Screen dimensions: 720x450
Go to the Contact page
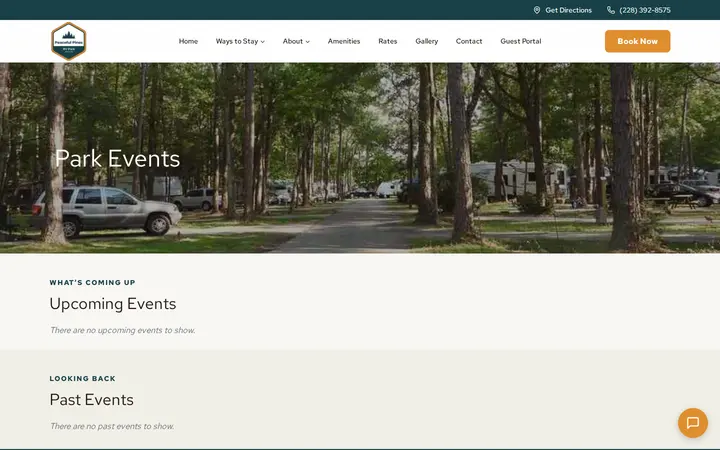[x=469, y=41]
